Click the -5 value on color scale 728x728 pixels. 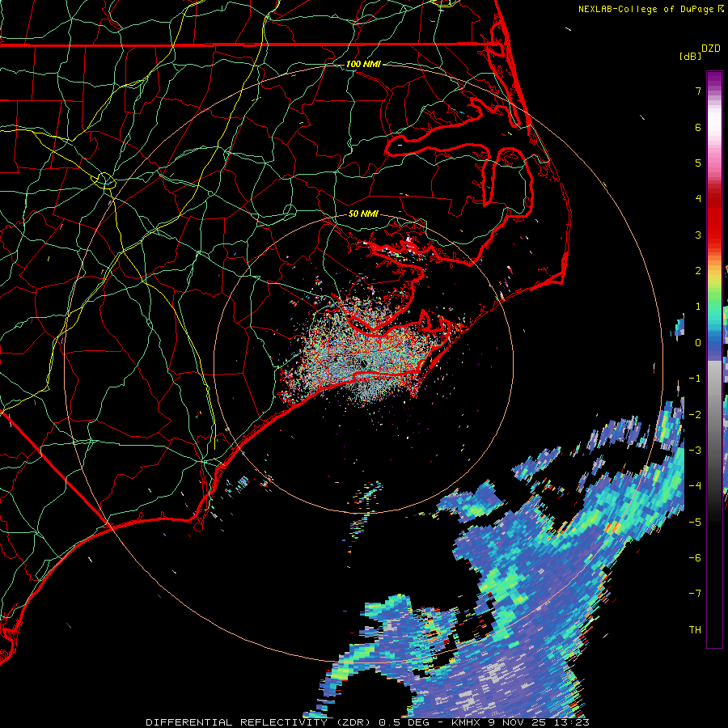[695, 523]
